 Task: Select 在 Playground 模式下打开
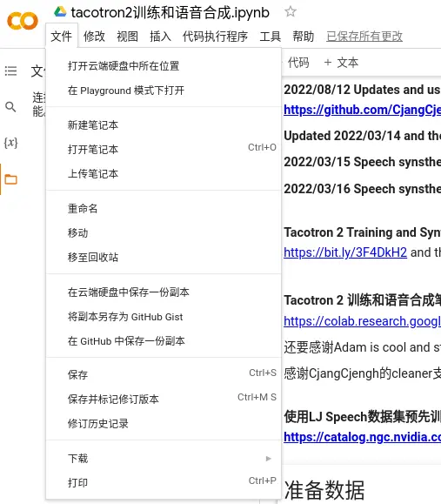164,91
